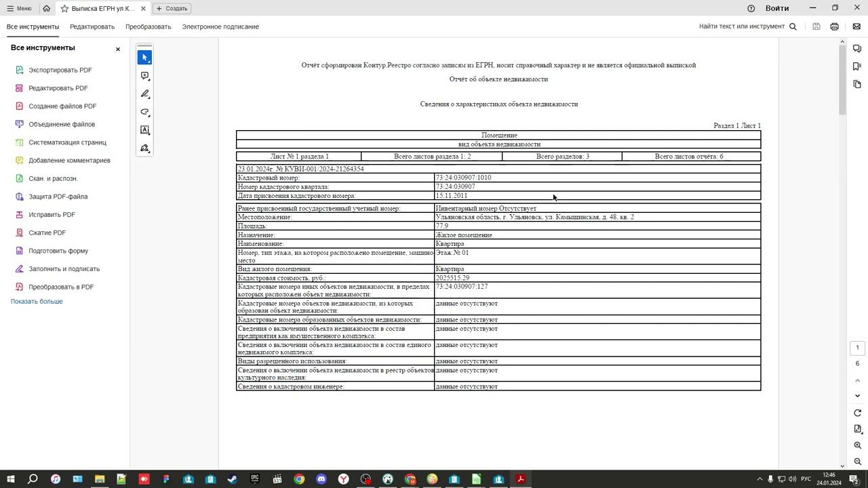This screenshot has height=488, width=868.
Task: Open the Меню hamburger menu
Action: point(19,8)
